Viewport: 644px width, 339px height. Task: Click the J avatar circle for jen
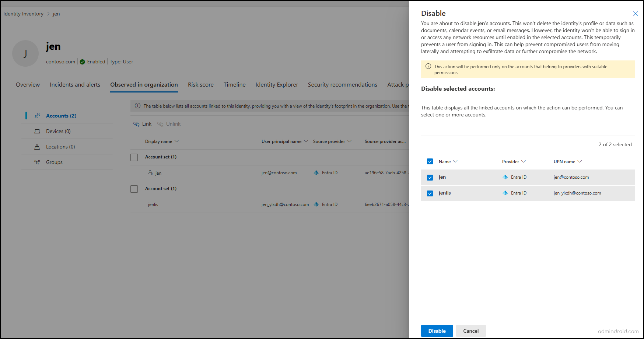pos(25,53)
